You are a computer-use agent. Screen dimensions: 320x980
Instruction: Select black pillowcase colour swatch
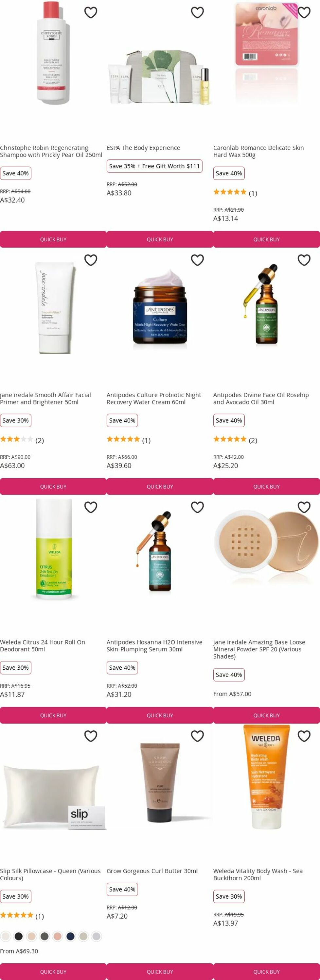pos(19,936)
